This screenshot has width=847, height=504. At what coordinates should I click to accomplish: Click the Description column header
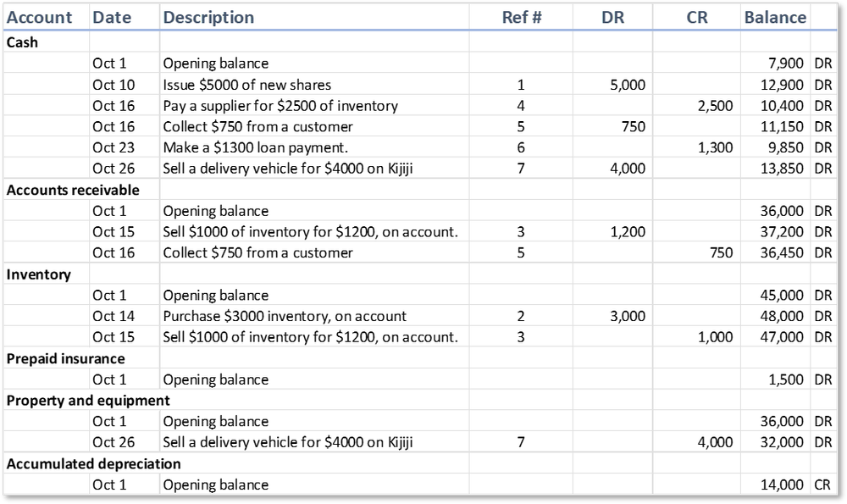pos(208,17)
